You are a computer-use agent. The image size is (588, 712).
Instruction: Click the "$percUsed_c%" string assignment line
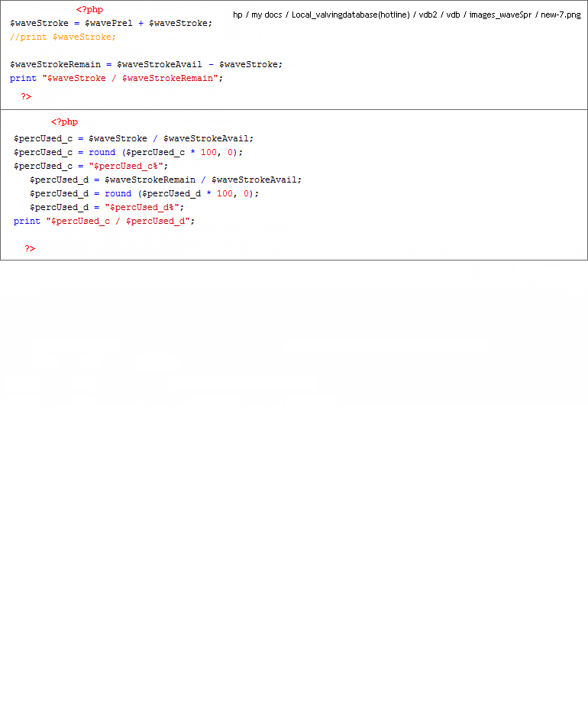90,166
